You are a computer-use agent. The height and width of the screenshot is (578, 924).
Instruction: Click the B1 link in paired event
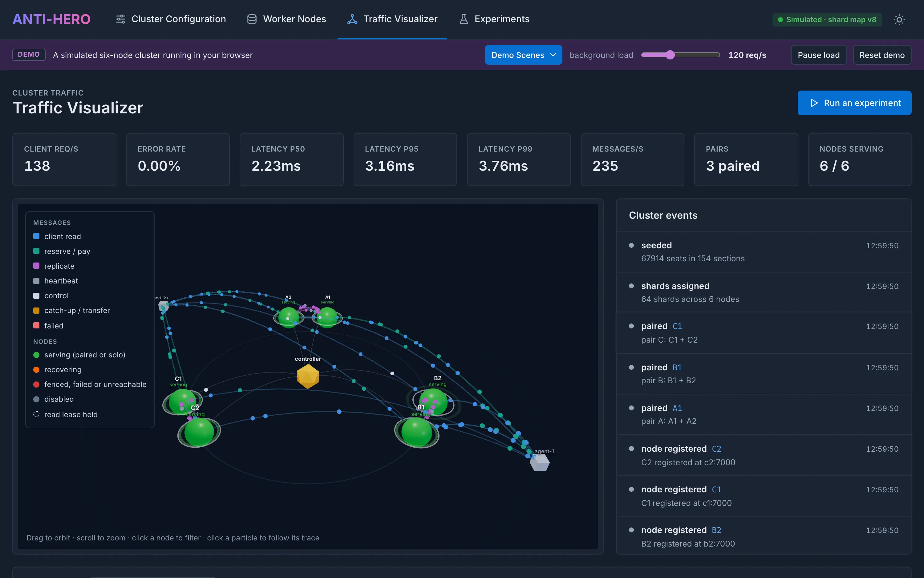[x=677, y=367]
